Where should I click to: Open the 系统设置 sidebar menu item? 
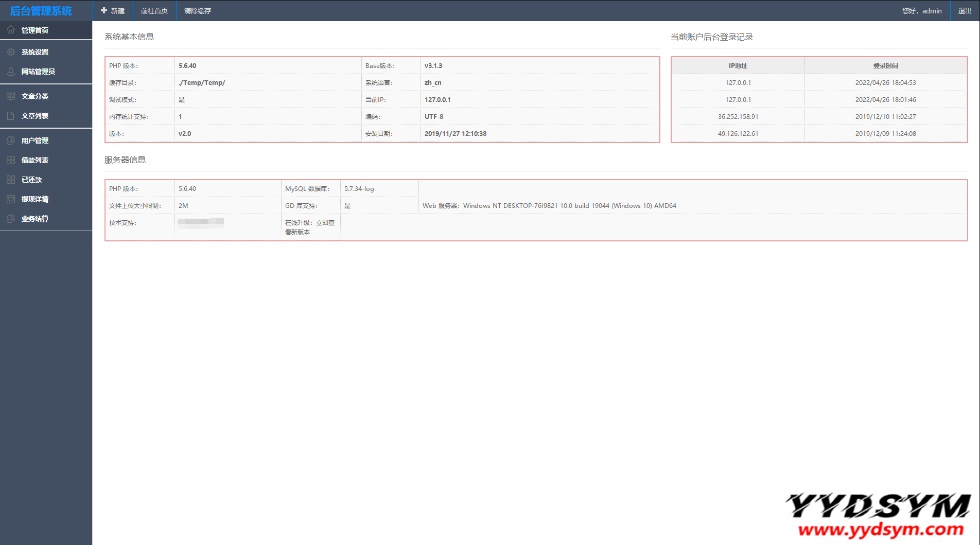pyautogui.click(x=35, y=52)
